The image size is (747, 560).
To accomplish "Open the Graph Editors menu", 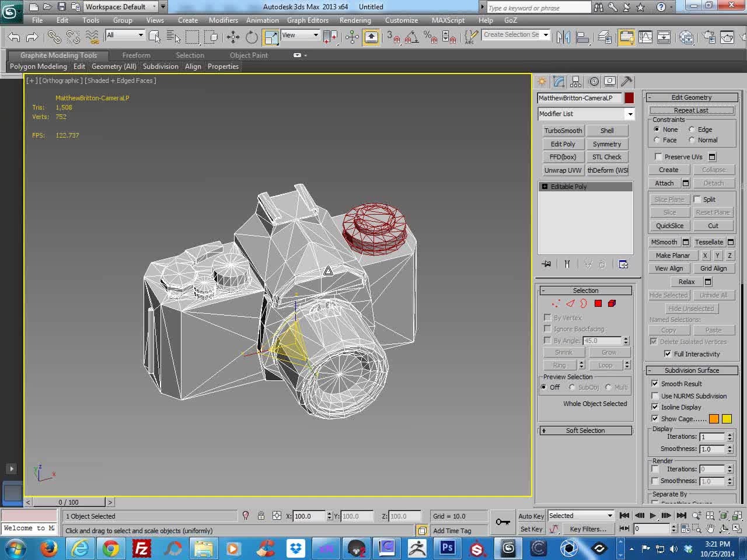I will coord(308,20).
